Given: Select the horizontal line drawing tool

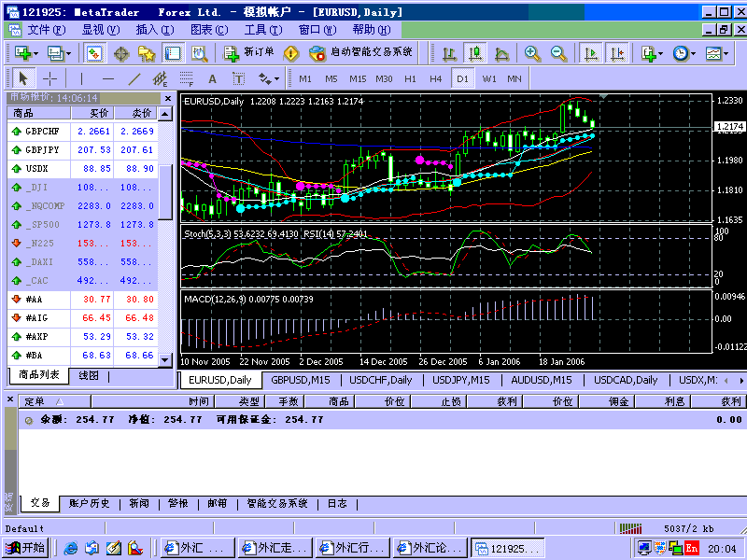Looking at the screenshot, I should (x=107, y=78).
